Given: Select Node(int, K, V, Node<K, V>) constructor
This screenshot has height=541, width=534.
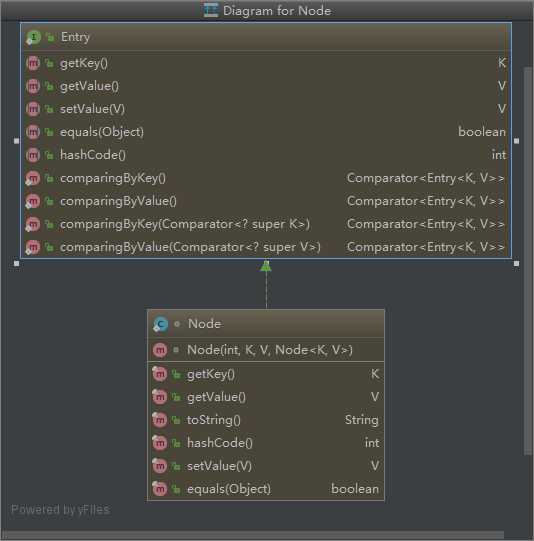Looking at the screenshot, I should click(x=266, y=350).
